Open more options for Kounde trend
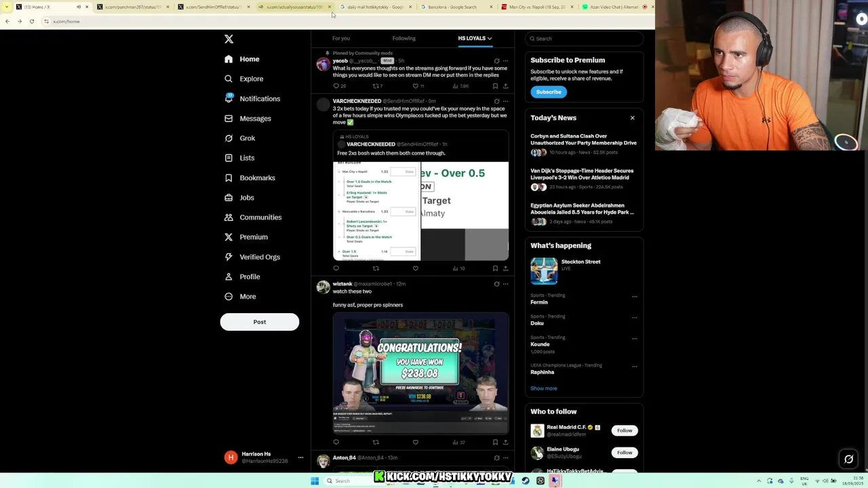The image size is (868, 488). [635, 339]
